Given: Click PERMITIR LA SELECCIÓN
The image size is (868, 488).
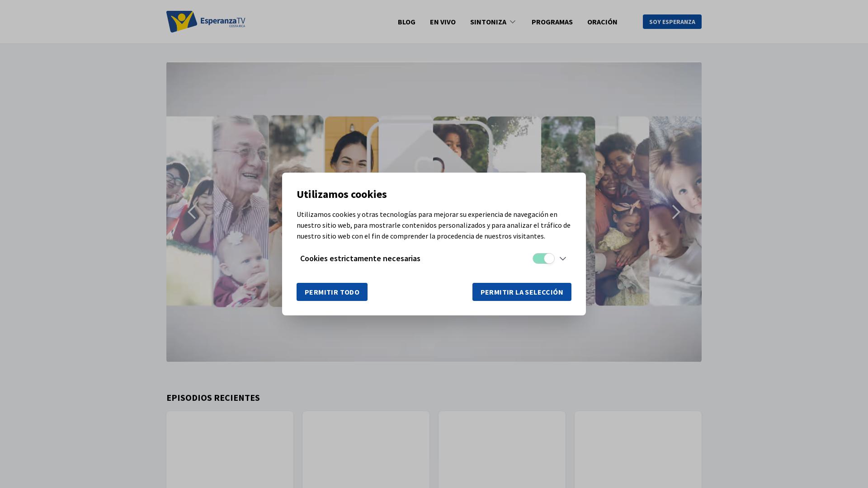Looking at the screenshot, I should (522, 292).
